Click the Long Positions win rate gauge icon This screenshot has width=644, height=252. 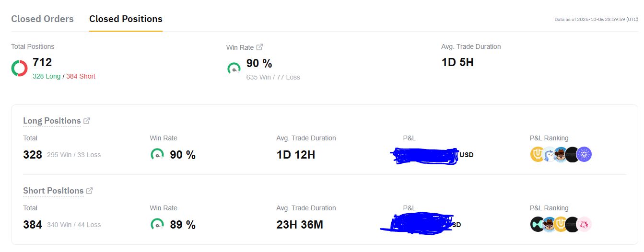[x=157, y=155]
